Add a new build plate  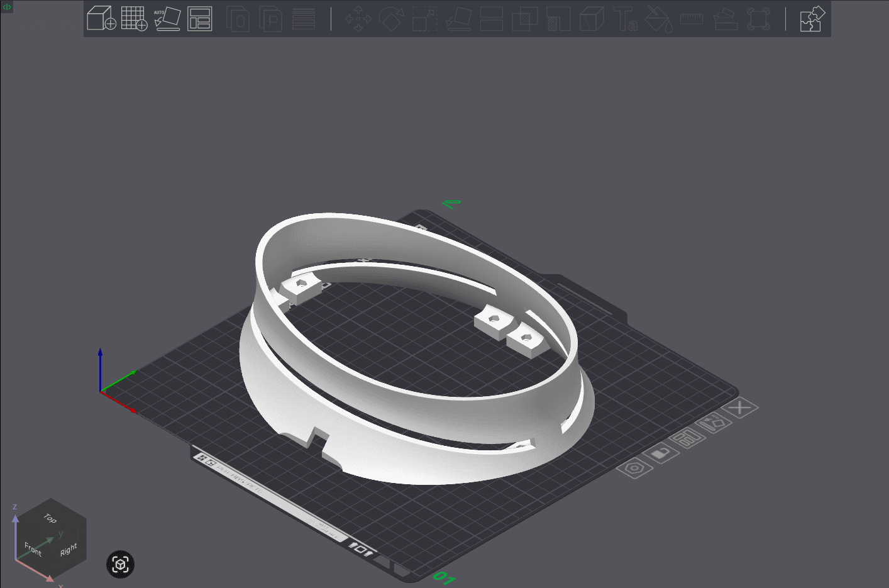pyautogui.click(x=134, y=19)
